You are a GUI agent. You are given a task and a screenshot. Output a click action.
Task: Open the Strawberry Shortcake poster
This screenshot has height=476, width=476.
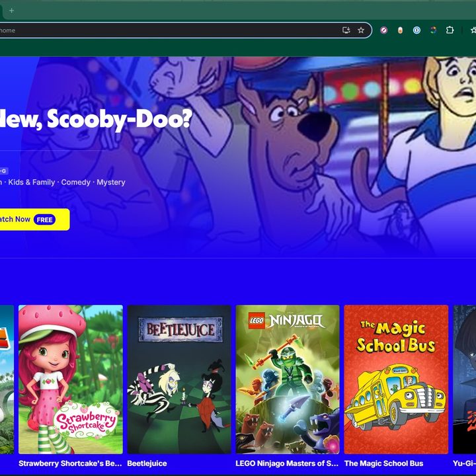tap(71, 379)
